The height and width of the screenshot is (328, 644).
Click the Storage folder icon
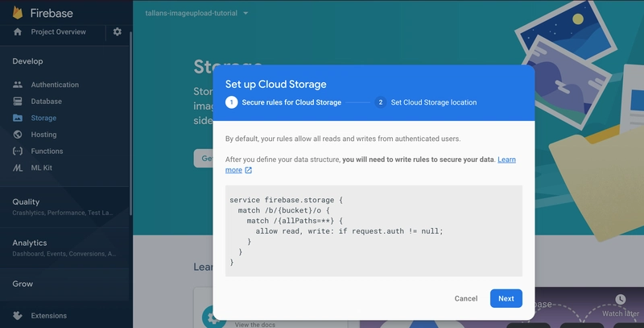(18, 118)
